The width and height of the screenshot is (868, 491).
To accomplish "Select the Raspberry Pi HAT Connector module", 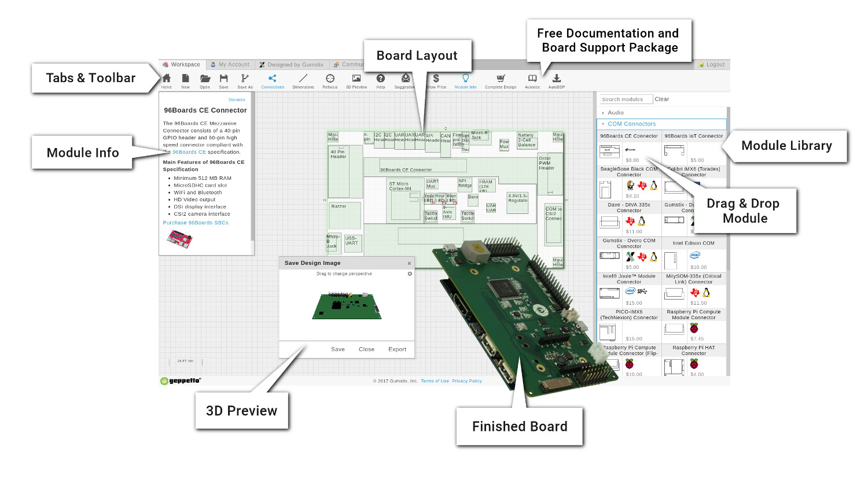I will pyautogui.click(x=694, y=361).
